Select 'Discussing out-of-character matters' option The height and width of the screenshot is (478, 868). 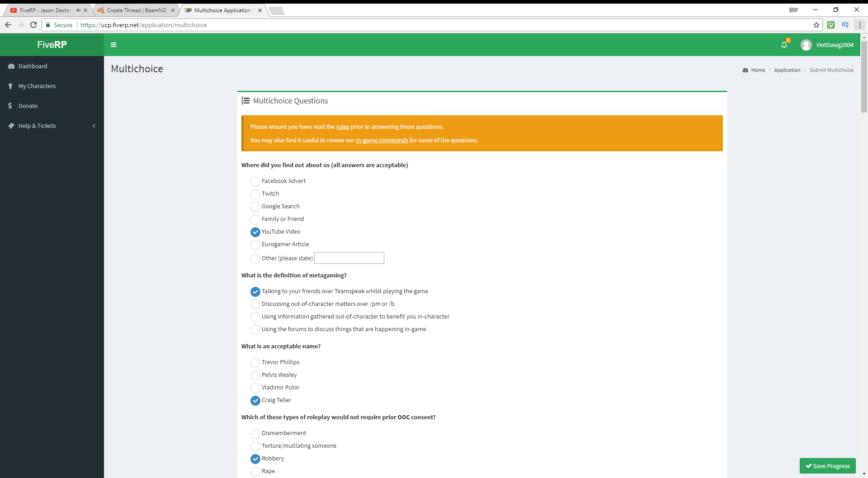coord(255,305)
